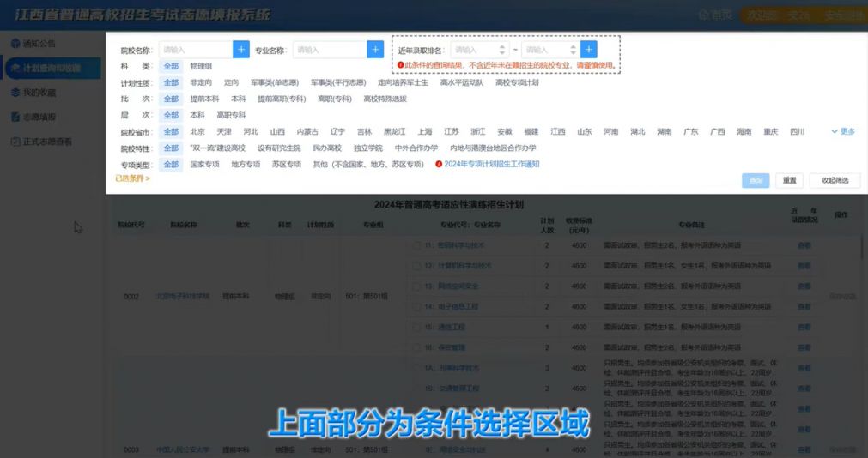Select 物理组 in the 科类 row

201,66
